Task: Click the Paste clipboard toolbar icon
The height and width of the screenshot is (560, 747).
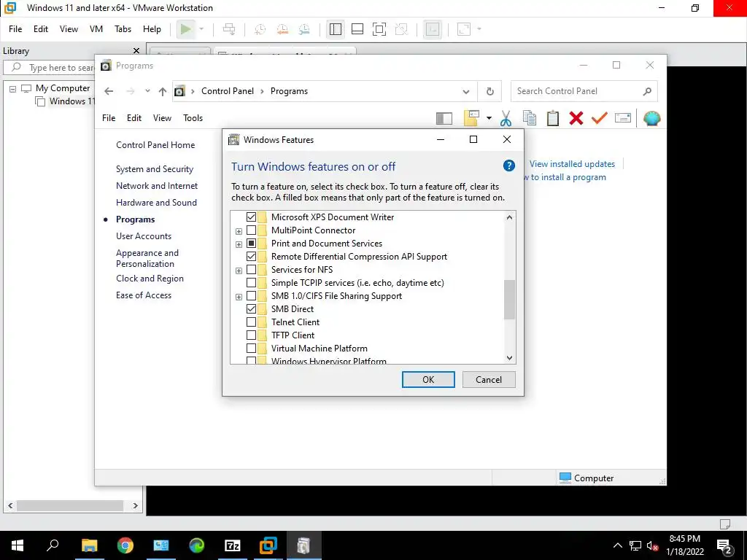Action: 553,118
